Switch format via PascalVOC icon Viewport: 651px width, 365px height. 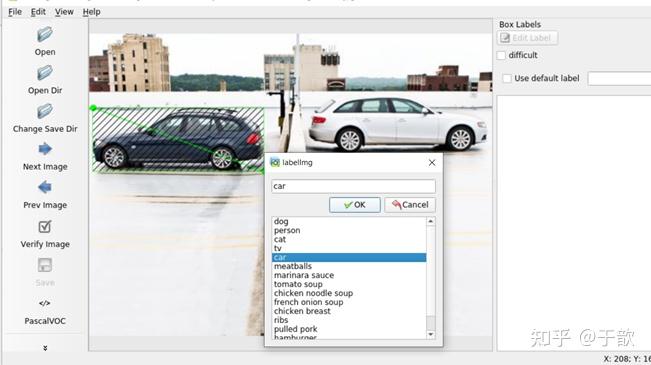(45, 303)
